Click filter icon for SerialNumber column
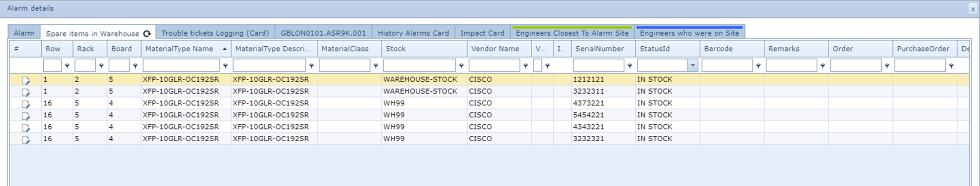Screen dimensions: 980x186 pos(629,66)
